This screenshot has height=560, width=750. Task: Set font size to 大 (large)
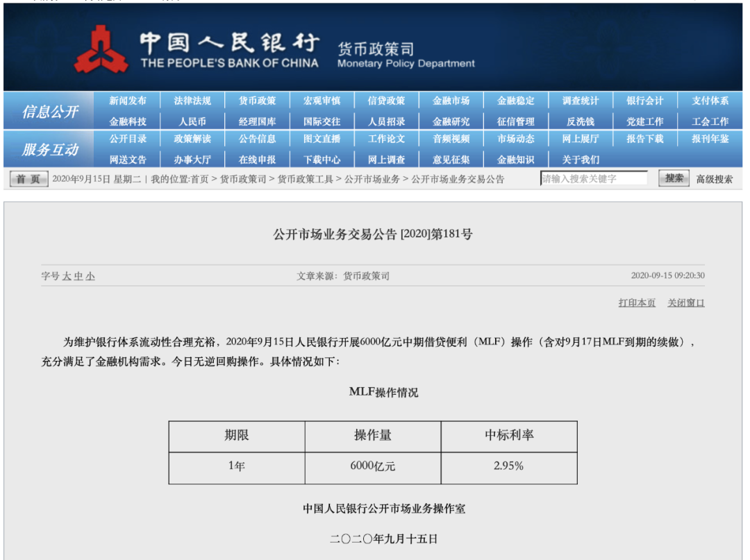tap(67, 276)
